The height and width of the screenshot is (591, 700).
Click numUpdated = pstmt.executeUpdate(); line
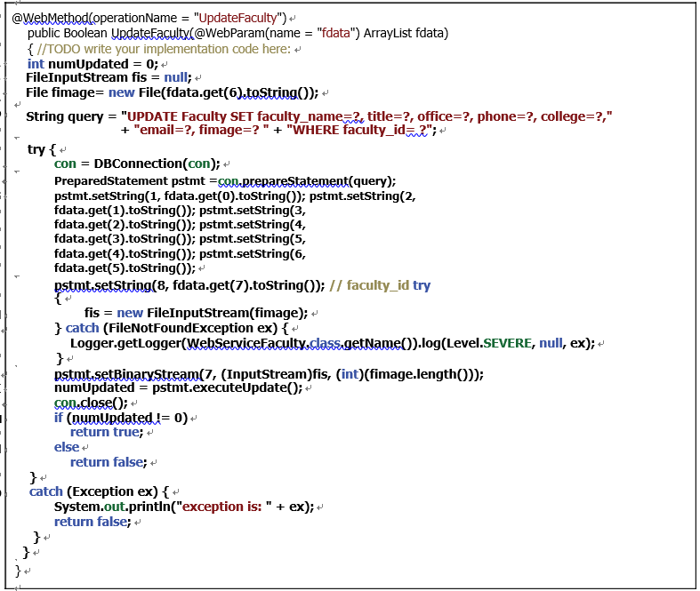point(179,387)
